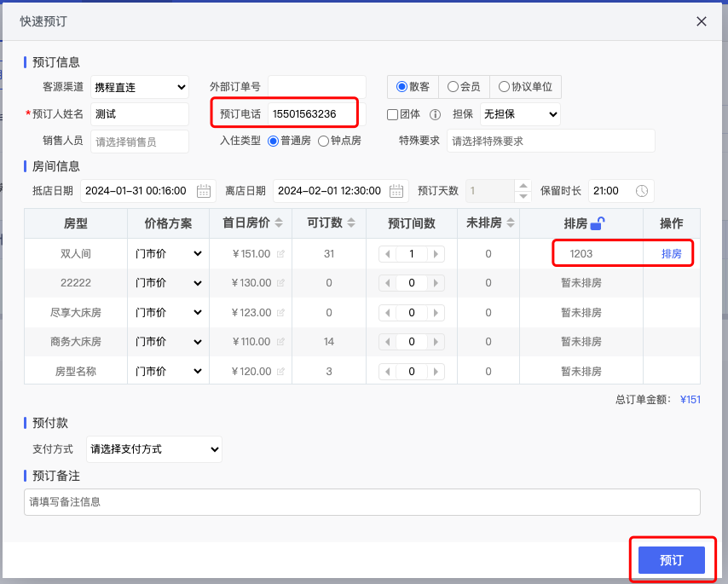Click the total amount ¥151
Screen dimensions: 728x584
point(690,400)
